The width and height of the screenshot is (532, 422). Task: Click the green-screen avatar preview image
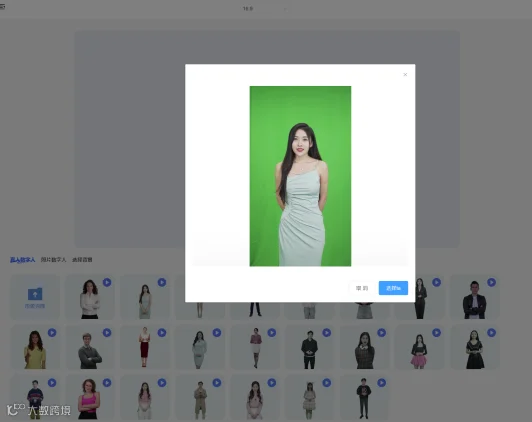(300, 176)
